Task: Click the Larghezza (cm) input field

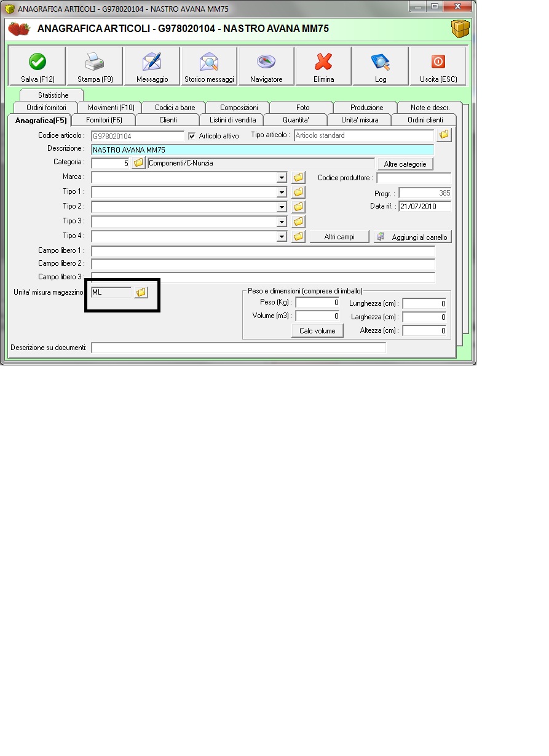Action: pos(424,317)
